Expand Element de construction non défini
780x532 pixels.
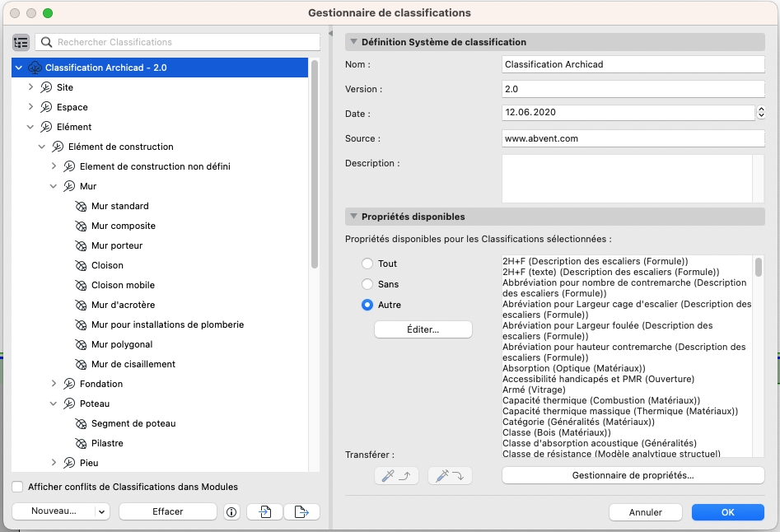point(54,166)
